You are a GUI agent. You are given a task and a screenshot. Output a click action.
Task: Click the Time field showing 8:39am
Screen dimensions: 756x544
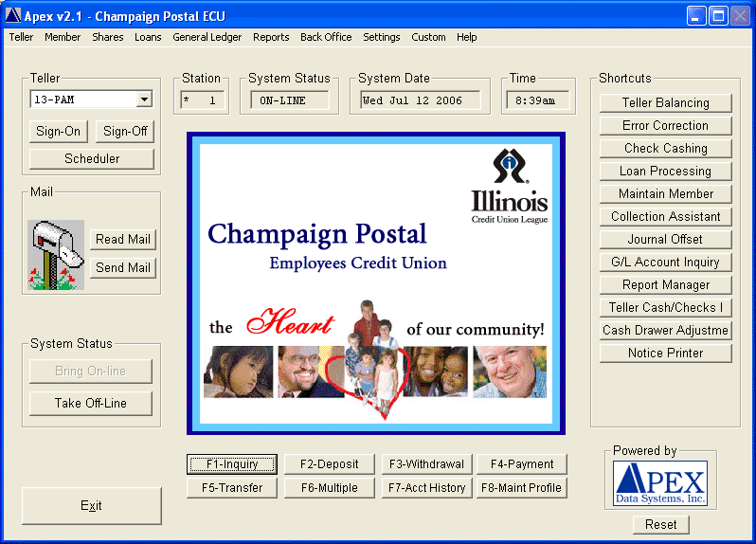[538, 100]
